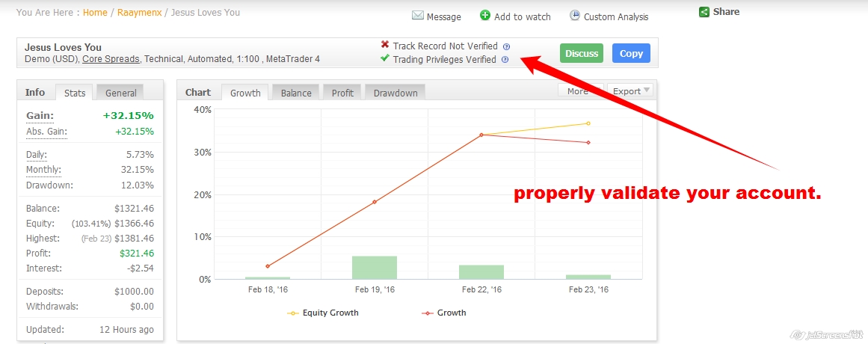Click the Feb 22 Growth data point
Image resolution: width=868 pixels, height=344 pixels.
click(481, 135)
